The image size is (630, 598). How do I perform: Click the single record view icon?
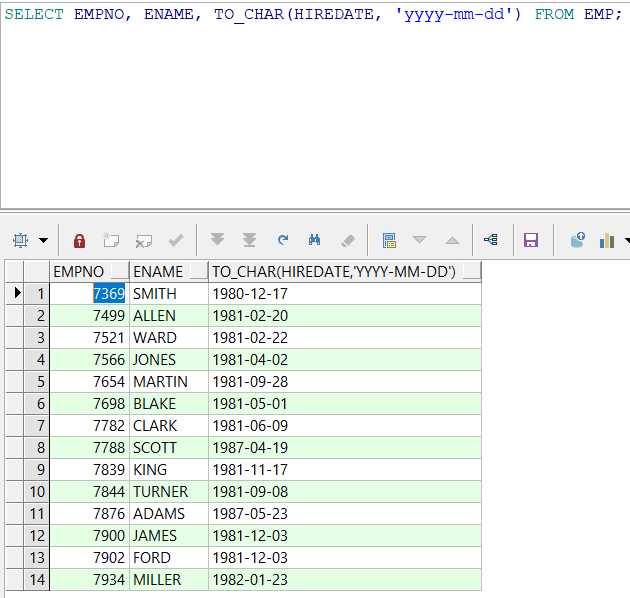click(389, 240)
